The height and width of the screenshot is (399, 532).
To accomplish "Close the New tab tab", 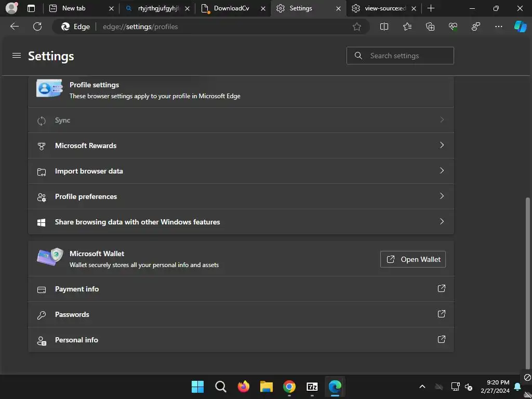I will (x=111, y=9).
